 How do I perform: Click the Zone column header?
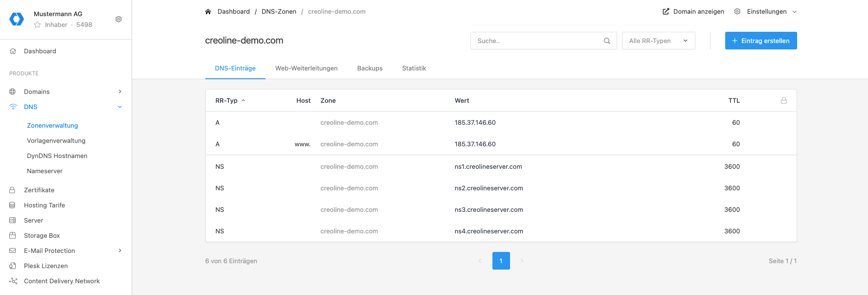[x=328, y=100]
